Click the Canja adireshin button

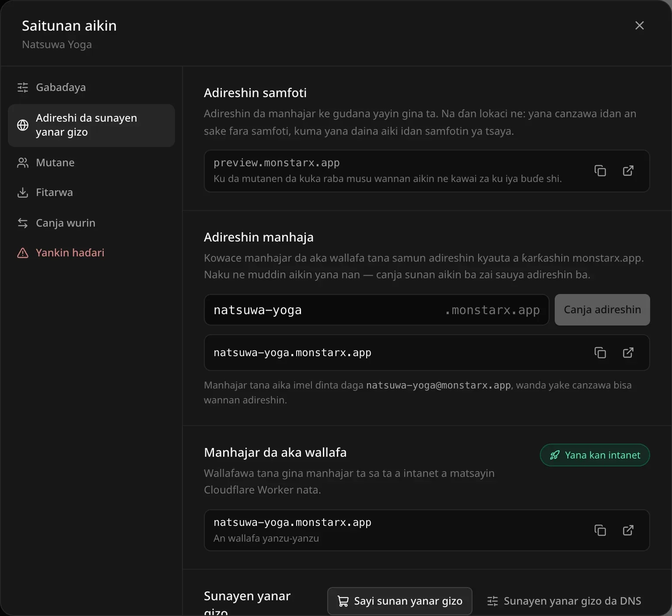click(602, 310)
